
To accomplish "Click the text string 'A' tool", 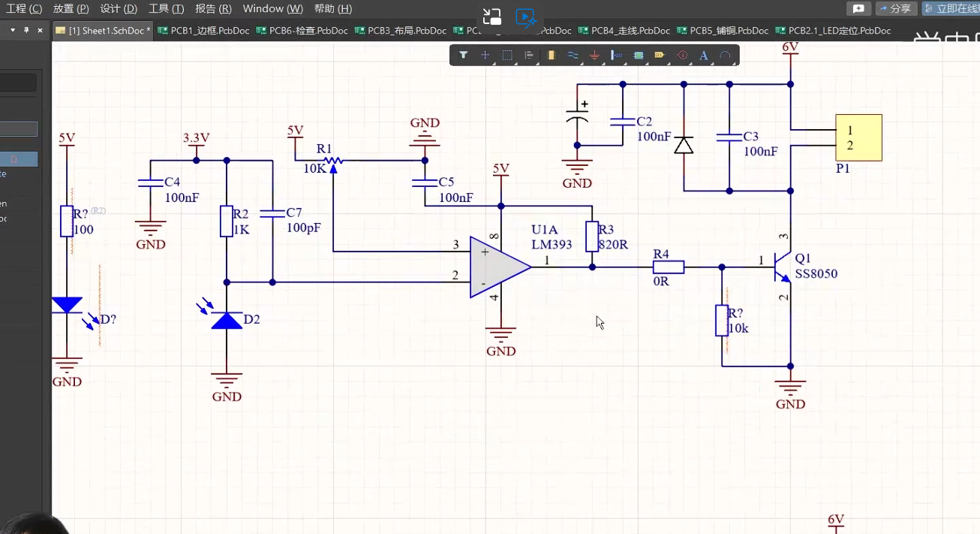I will (703, 55).
